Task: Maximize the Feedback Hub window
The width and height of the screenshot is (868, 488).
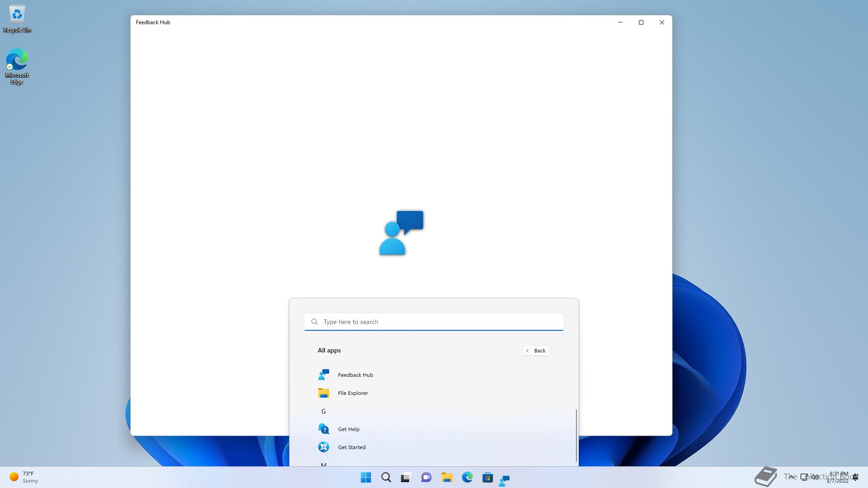Action: point(641,22)
